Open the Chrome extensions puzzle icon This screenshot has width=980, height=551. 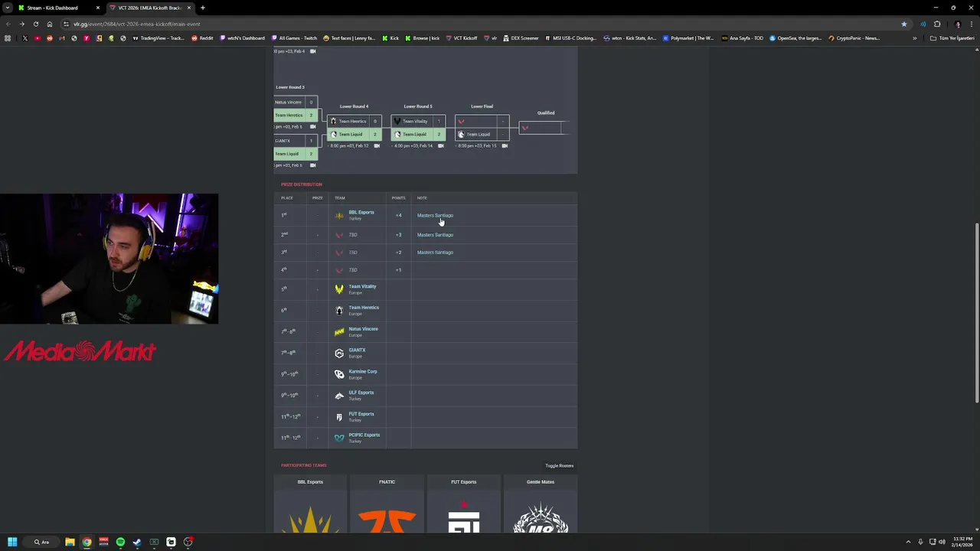[937, 24]
